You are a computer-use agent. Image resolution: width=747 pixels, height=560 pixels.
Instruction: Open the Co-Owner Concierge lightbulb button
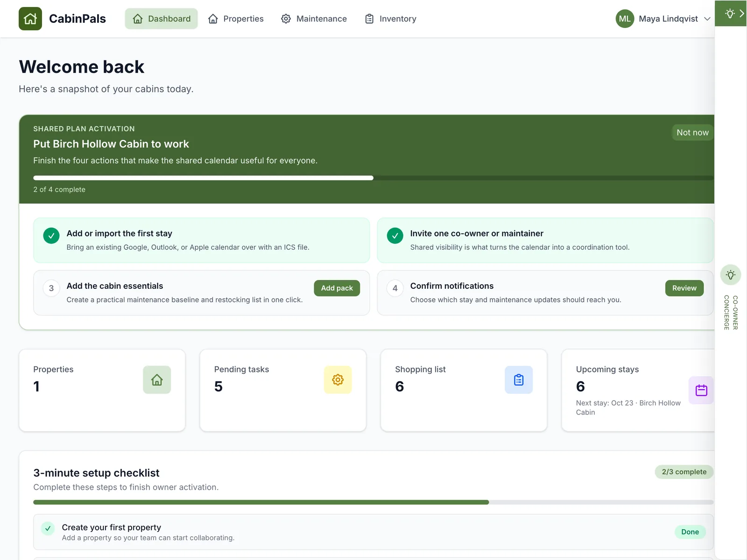[731, 275]
